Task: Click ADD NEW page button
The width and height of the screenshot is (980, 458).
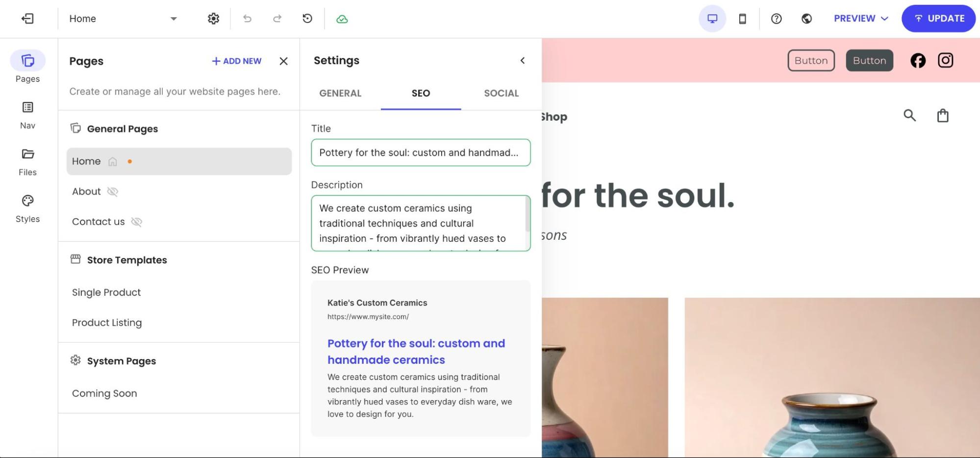Action: 236,61
